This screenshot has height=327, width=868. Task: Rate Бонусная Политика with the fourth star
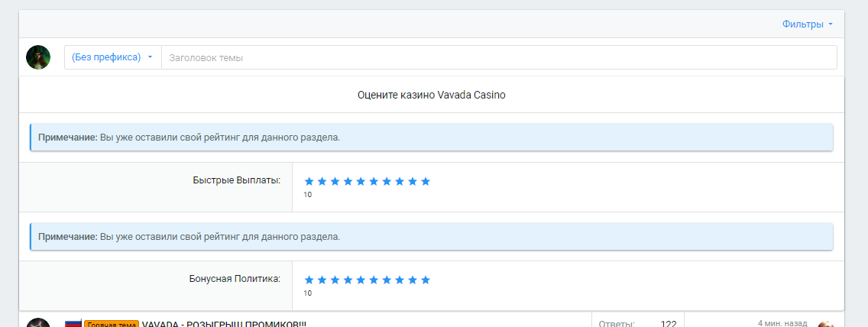tap(348, 280)
